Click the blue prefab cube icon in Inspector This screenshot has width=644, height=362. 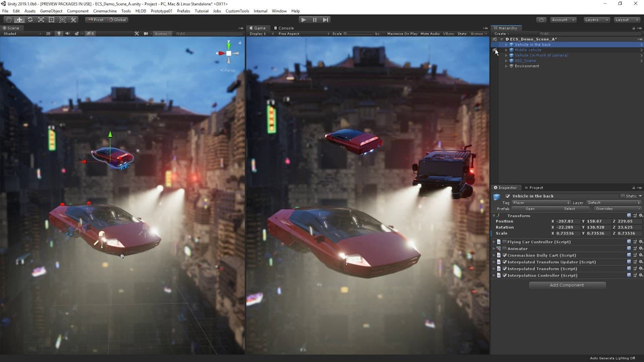click(497, 197)
